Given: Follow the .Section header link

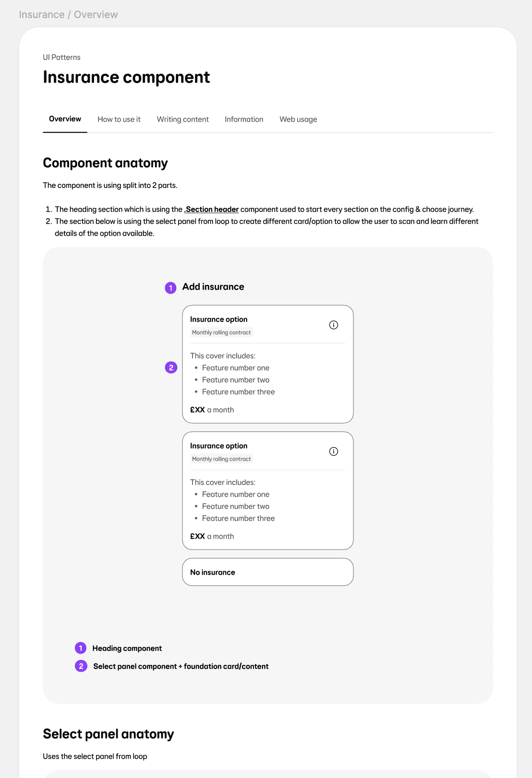Looking at the screenshot, I should click(x=211, y=209).
